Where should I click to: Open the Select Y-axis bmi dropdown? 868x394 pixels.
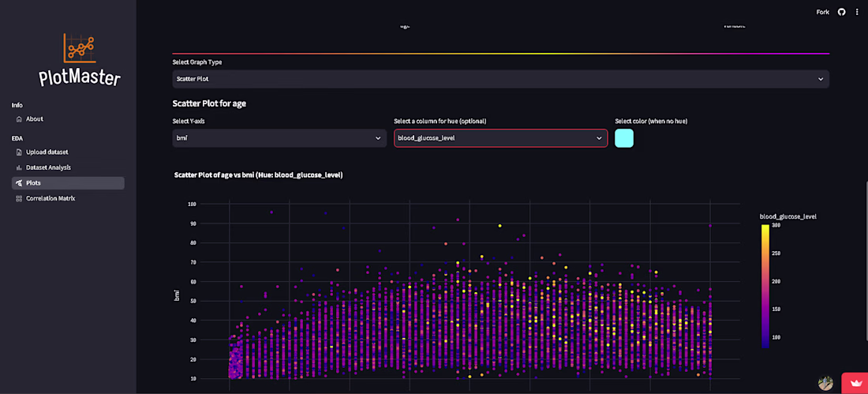click(x=279, y=138)
